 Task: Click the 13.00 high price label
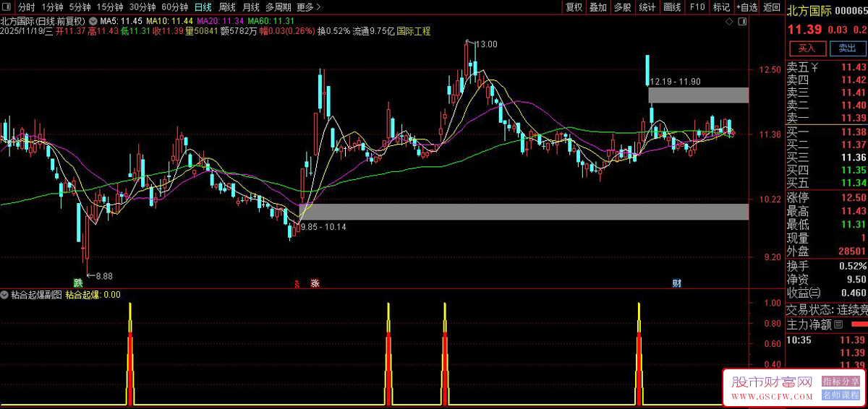click(487, 44)
